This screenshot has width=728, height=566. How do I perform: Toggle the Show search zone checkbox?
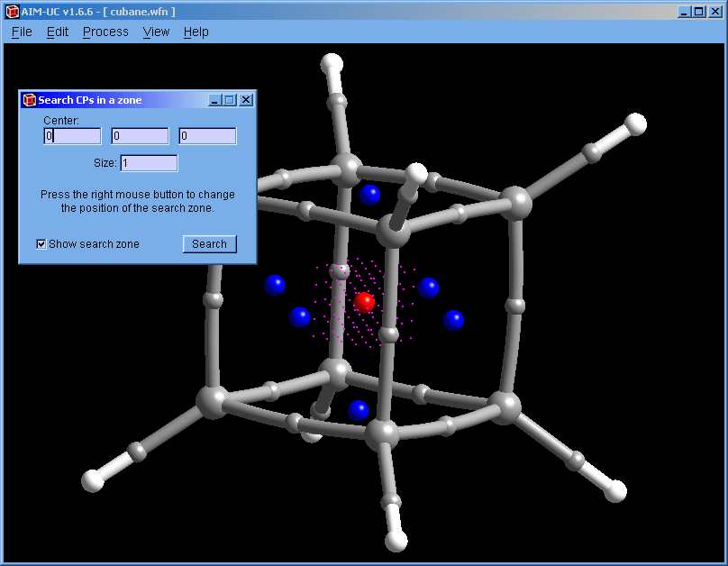tap(41, 244)
